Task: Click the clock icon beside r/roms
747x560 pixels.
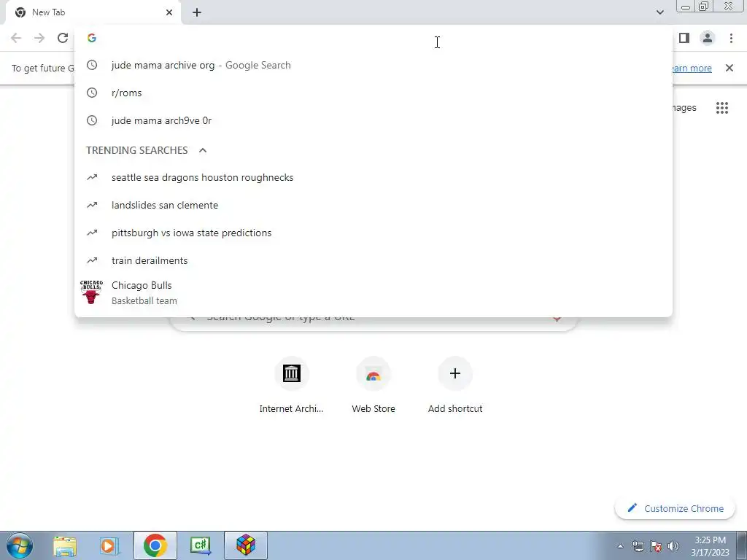Action: point(92,93)
